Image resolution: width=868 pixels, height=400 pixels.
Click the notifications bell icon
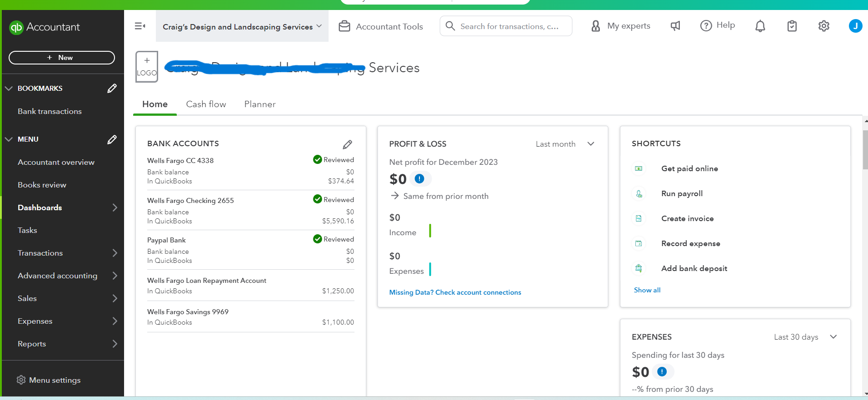tap(760, 26)
